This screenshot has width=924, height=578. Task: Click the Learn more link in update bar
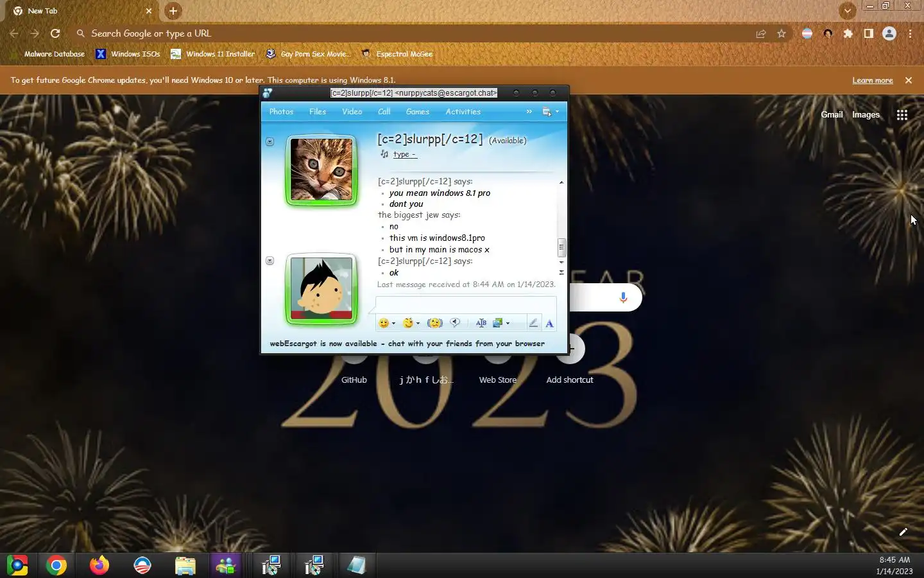(873, 80)
